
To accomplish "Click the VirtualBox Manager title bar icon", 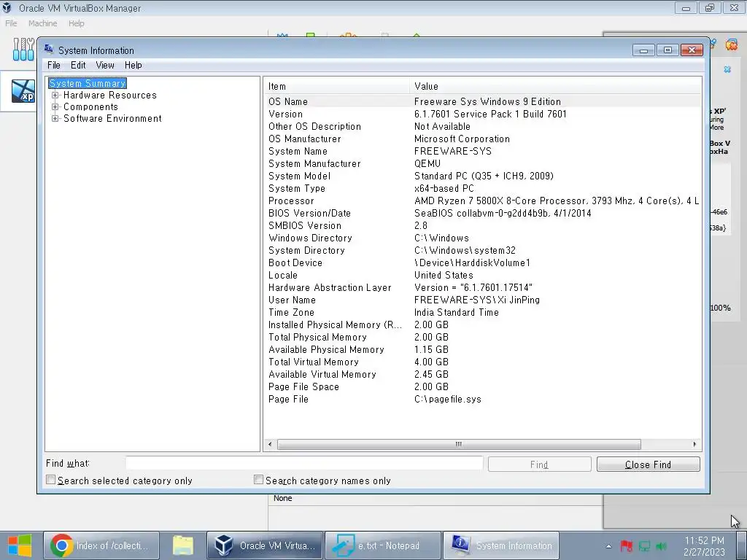I will click(7, 7).
